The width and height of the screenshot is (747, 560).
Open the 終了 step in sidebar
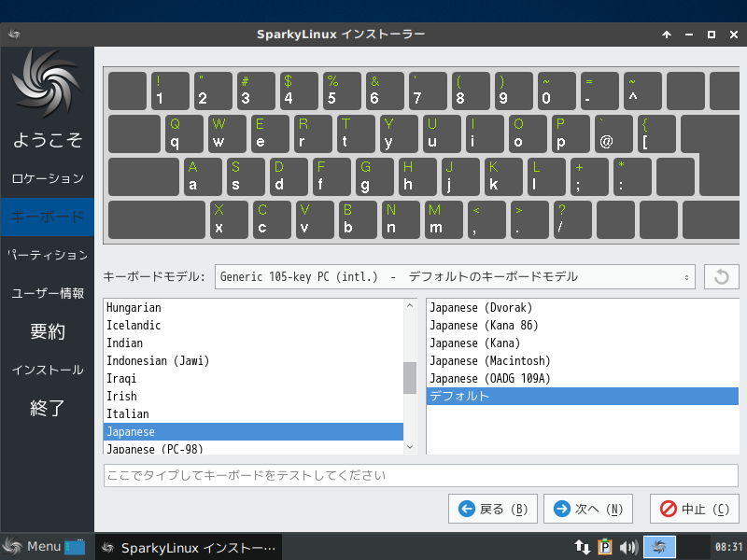pyautogui.click(x=48, y=408)
